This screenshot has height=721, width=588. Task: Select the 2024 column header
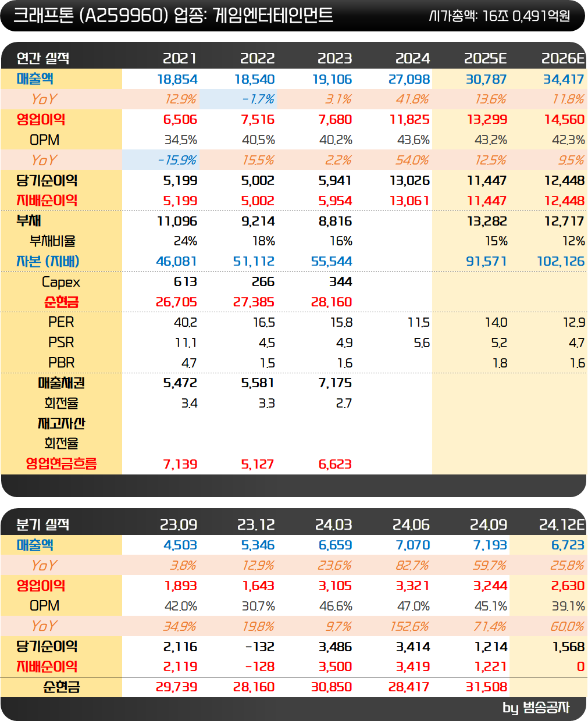click(412, 58)
